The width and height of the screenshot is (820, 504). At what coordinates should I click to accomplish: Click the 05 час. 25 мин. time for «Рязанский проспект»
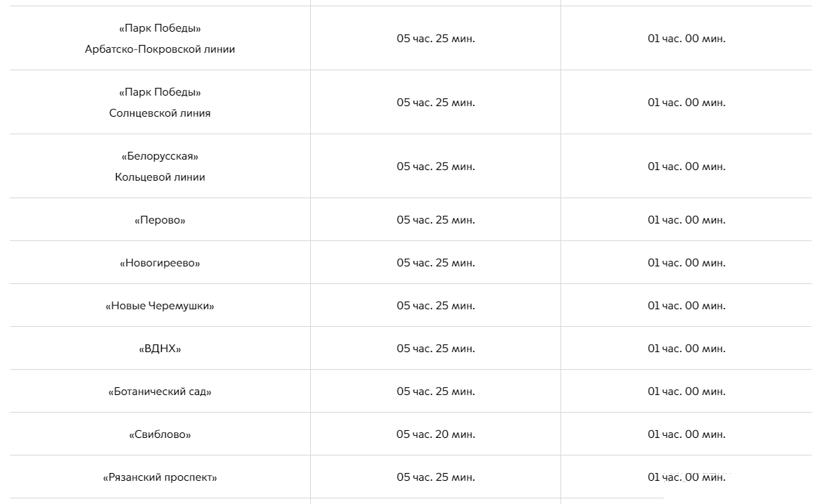tap(435, 477)
